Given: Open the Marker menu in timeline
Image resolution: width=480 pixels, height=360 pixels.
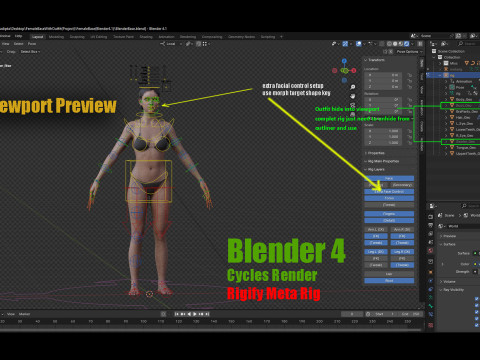Looking at the screenshot, I should pyautogui.click(x=24, y=314).
